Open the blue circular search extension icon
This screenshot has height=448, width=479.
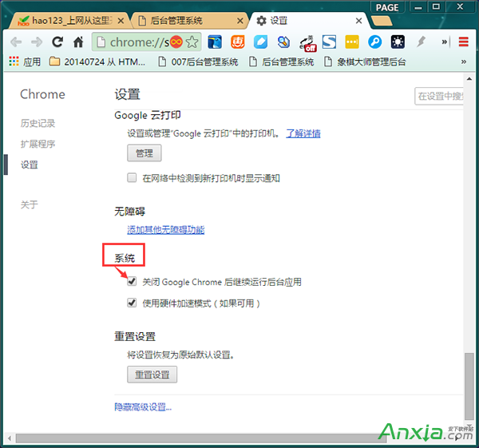pyautogui.click(x=375, y=42)
